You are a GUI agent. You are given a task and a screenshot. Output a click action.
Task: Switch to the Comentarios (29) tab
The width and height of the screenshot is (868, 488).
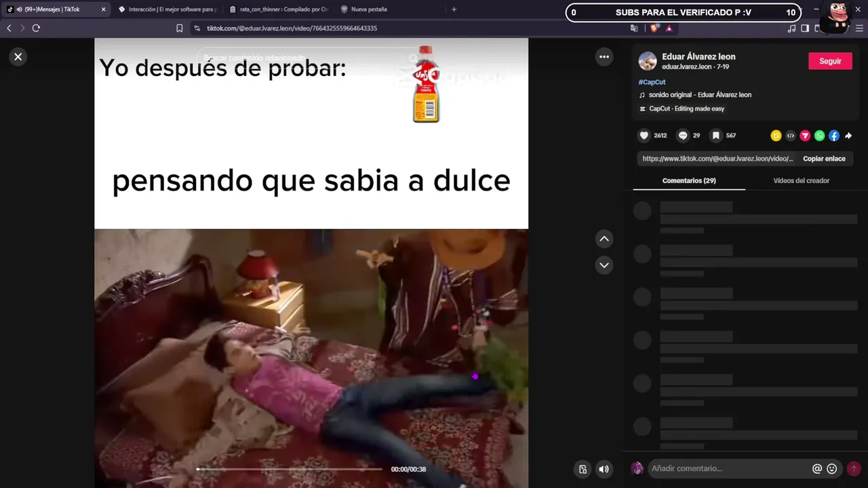(x=689, y=181)
